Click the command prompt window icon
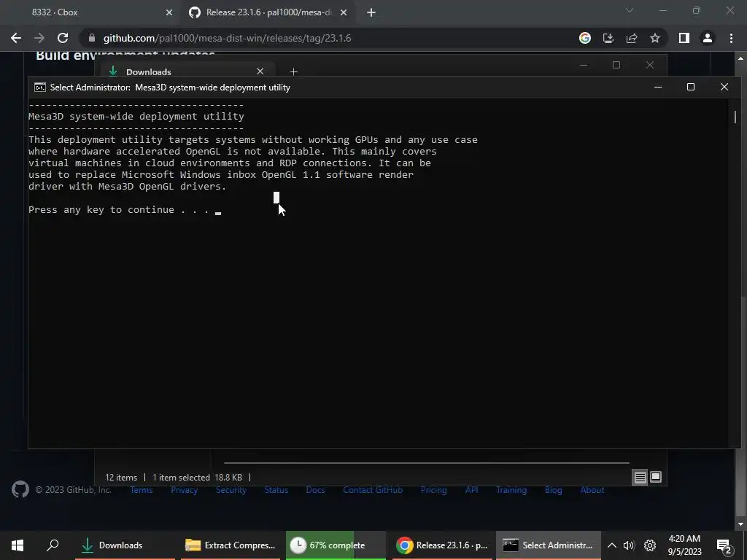Image resolution: width=747 pixels, height=560 pixels. pyautogui.click(x=40, y=87)
